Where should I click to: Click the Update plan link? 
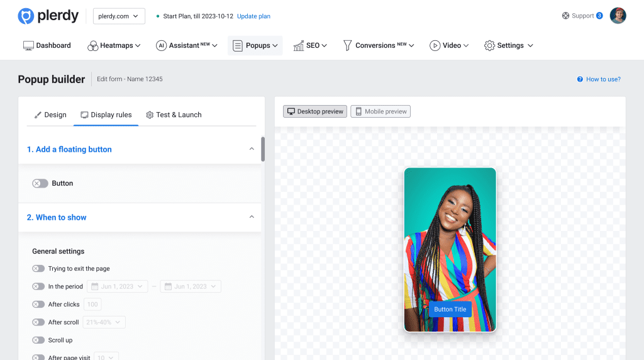[253, 16]
